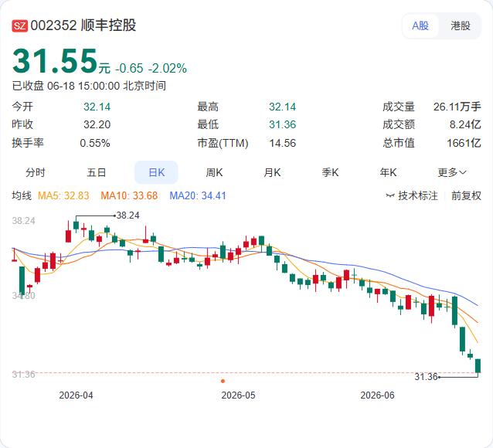The width and height of the screenshot is (493, 448).
Task: Click the MA10: 33.68 indicator label
Action: pos(129,196)
